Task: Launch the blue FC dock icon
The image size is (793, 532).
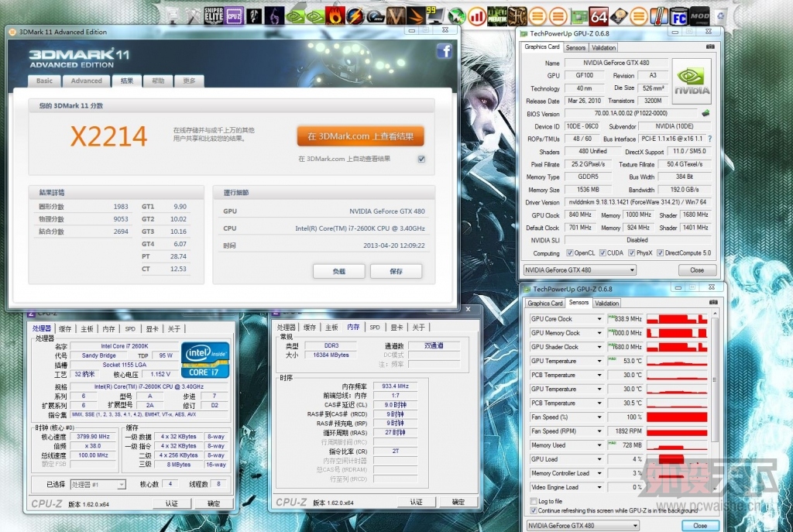Action: click(679, 17)
